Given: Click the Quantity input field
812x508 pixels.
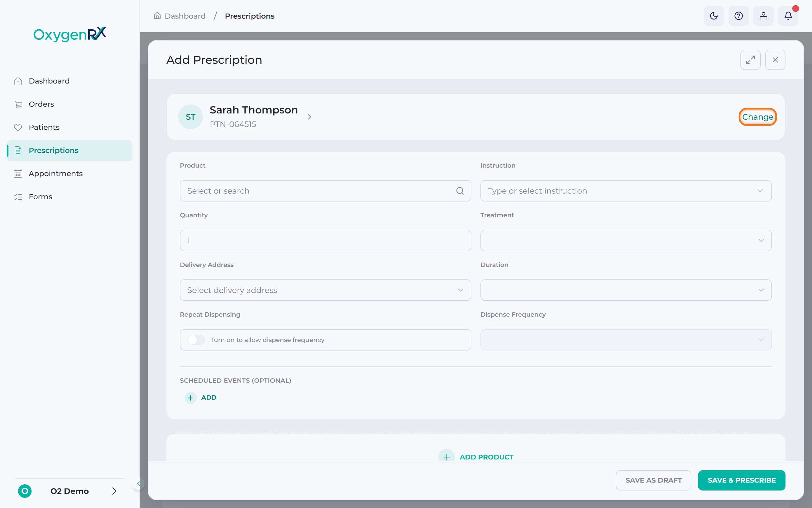Looking at the screenshot, I should point(325,240).
